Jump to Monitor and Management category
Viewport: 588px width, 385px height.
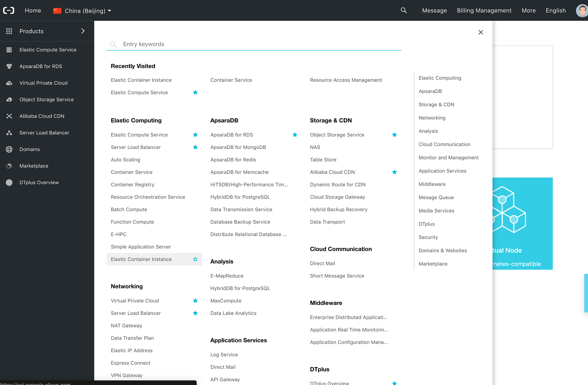[x=448, y=157]
